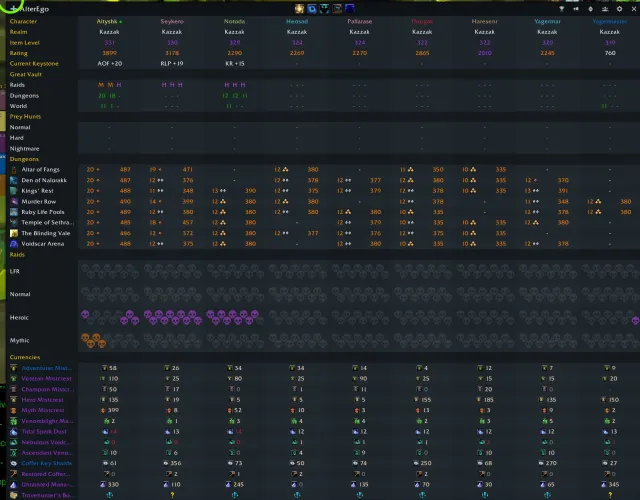Click the Voidscar Arena dungeon name

click(43, 244)
